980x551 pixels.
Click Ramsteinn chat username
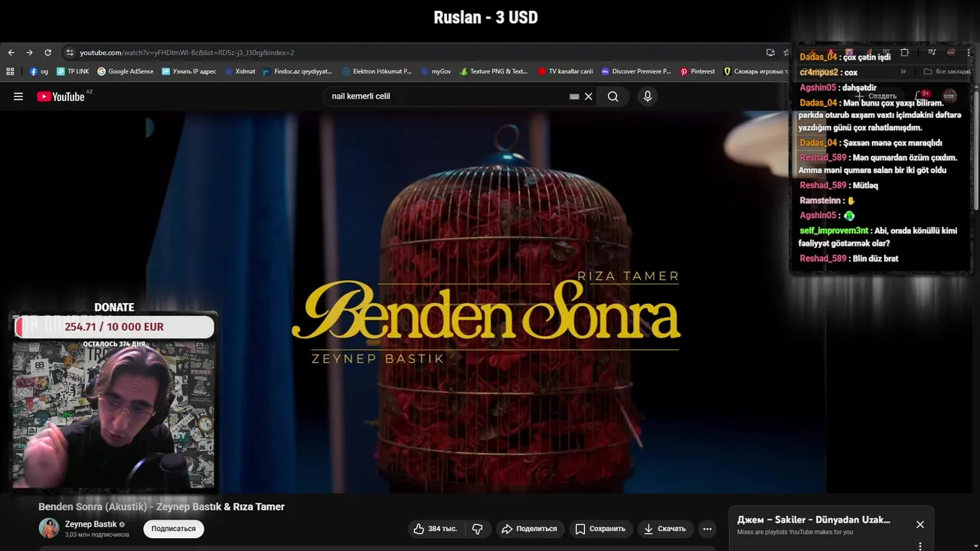pos(819,201)
